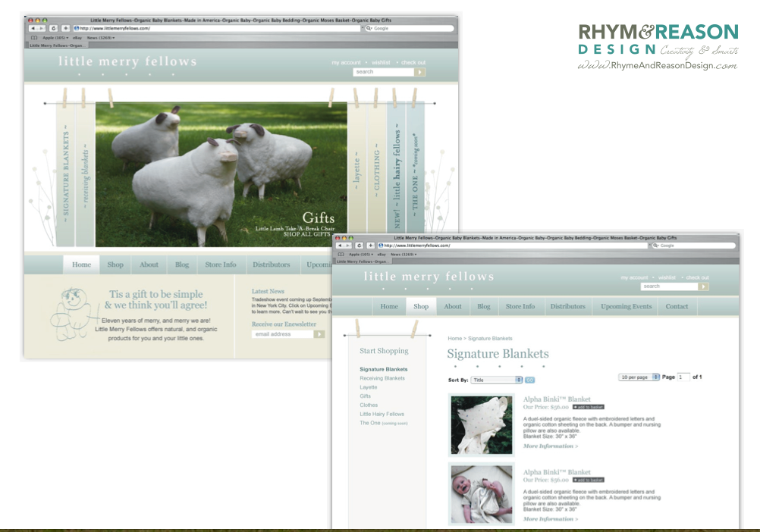
Task: Open Store Info tab on the home page
Action: pyautogui.click(x=221, y=264)
